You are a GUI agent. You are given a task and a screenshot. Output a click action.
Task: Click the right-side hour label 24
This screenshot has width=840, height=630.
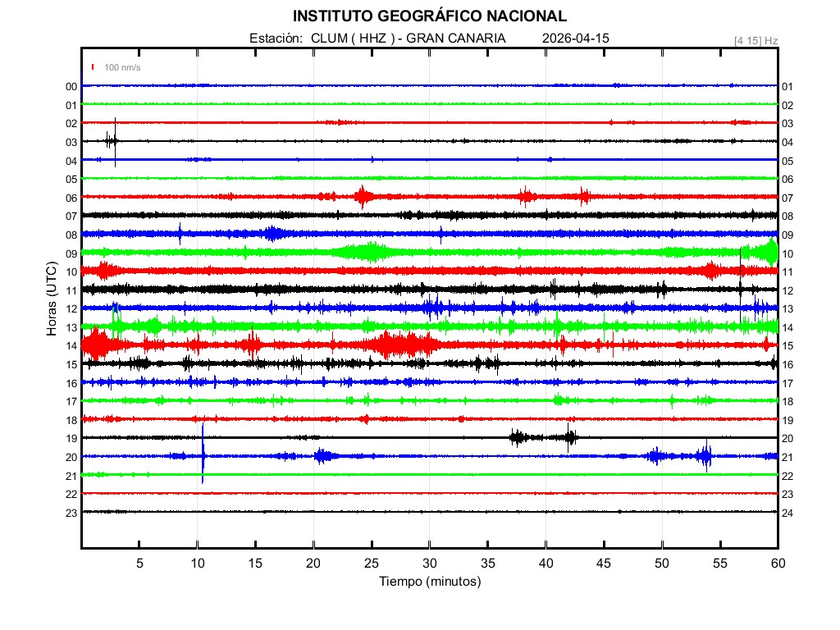coord(787,513)
